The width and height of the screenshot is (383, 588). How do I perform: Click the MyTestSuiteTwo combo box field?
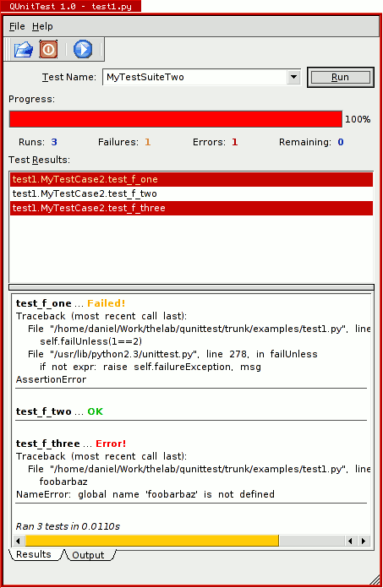coord(201,77)
